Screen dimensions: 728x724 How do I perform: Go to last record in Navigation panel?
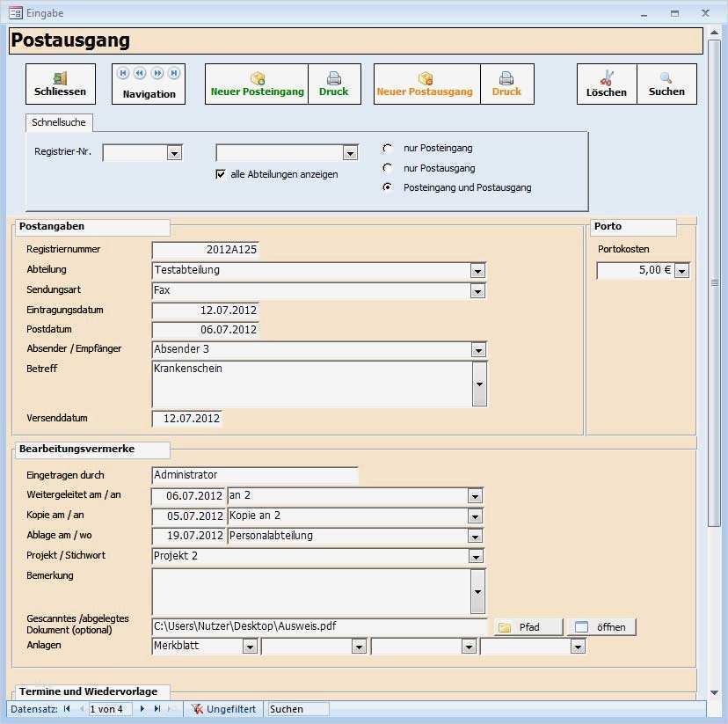(174, 73)
